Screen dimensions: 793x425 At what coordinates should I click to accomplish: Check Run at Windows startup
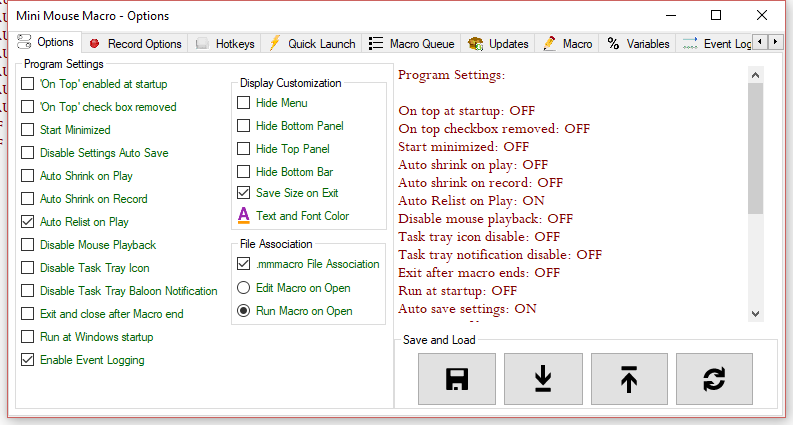tap(27, 337)
